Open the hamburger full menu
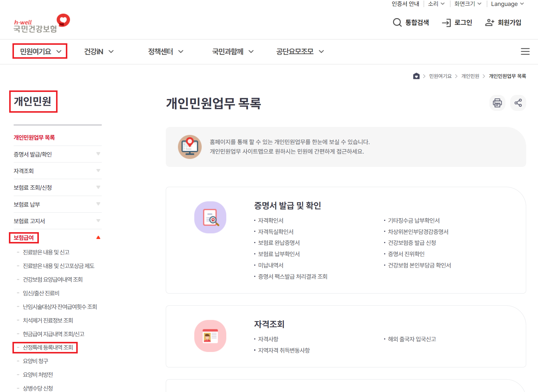This screenshot has height=392, width=538. click(525, 52)
